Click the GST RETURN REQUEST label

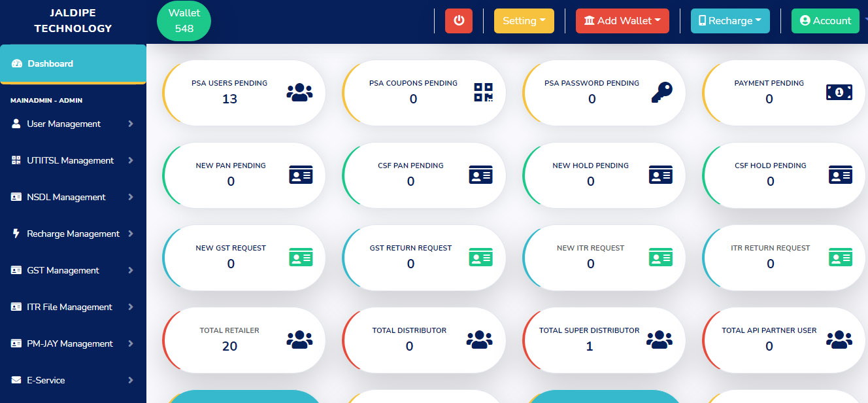coord(410,248)
